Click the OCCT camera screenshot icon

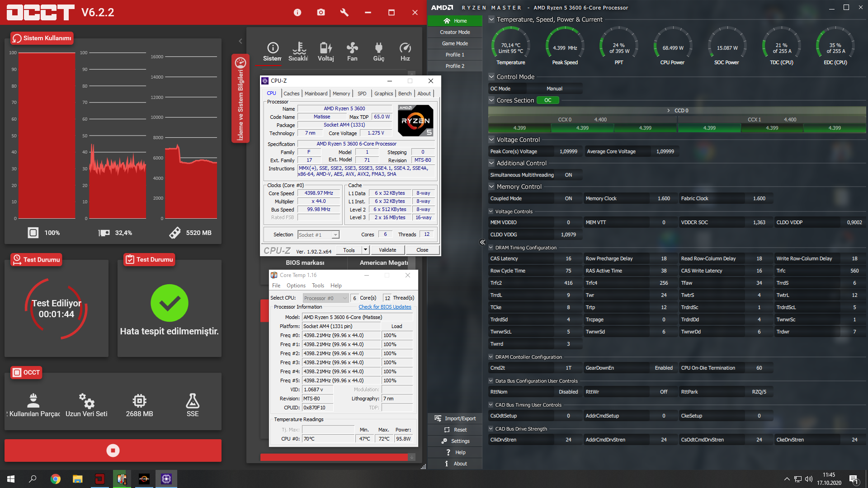click(x=321, y=12)
